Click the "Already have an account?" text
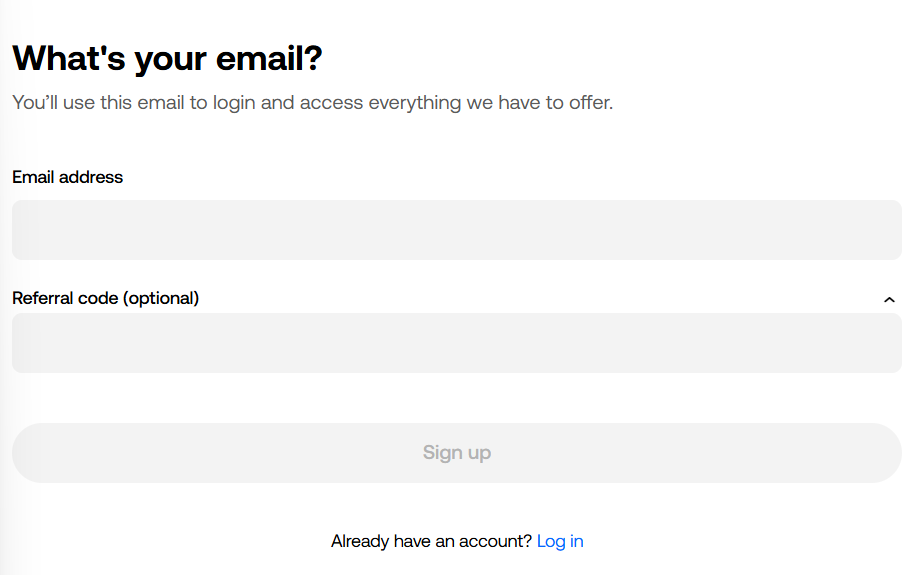This screenshot has height=575, width=917. click(431, 541)
